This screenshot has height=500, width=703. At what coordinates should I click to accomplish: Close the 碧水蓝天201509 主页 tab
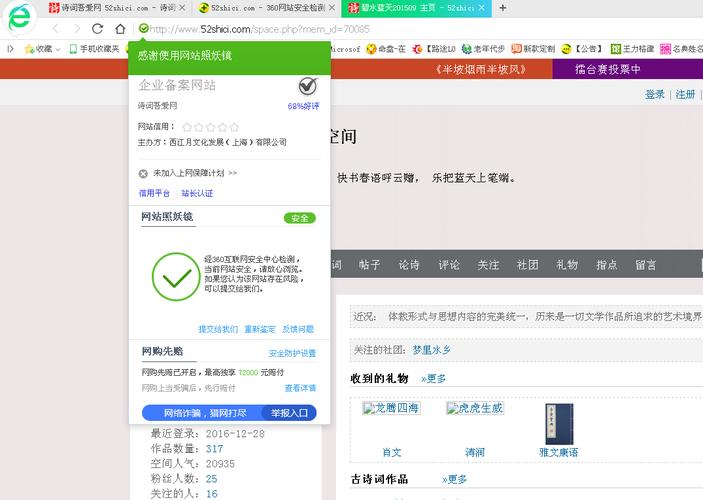(482, 8)
